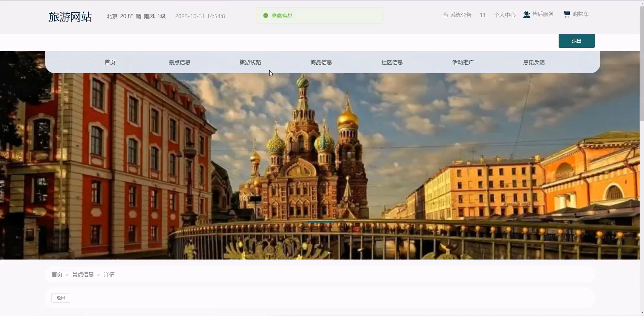Click the carousel indicator bar on banner

[x=320, y=222]
